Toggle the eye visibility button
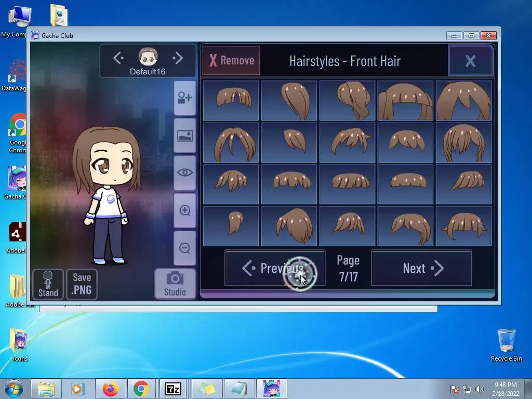 click(x=184, y=172)
